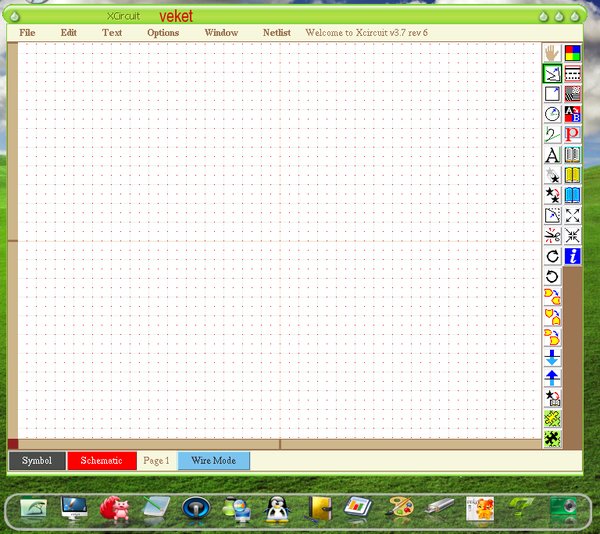Click the A-B parameter substitution icon
The width and height of the screenshot is (600, 534).
(x=572, y=114)
